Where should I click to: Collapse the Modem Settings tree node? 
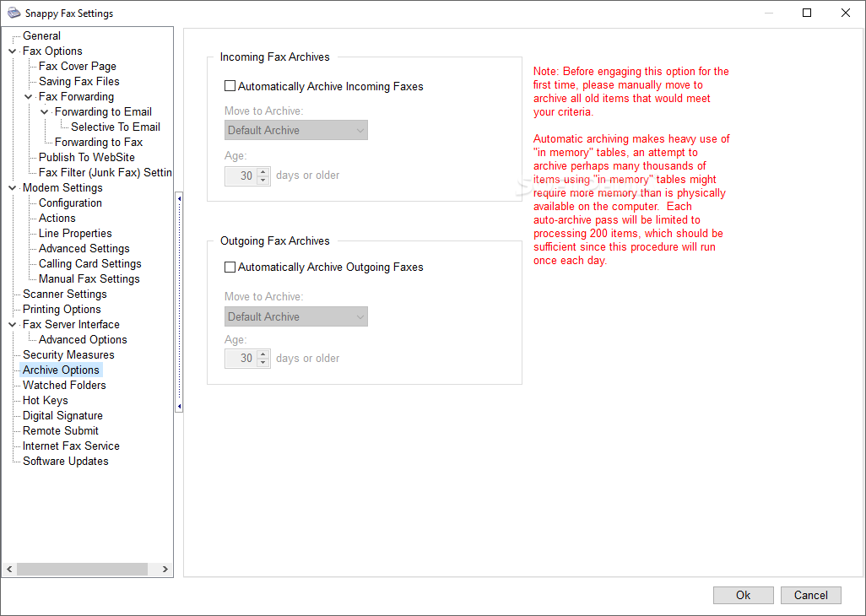coord(12,187)
